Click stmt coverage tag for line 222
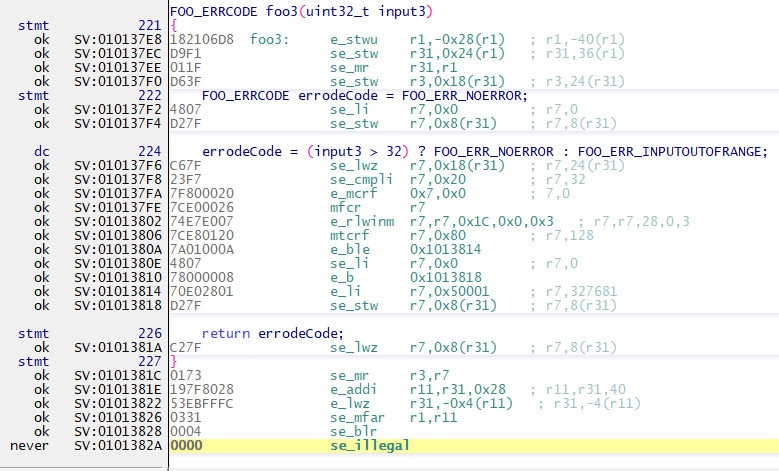This screenshot has width=779, height=471. 33,95
